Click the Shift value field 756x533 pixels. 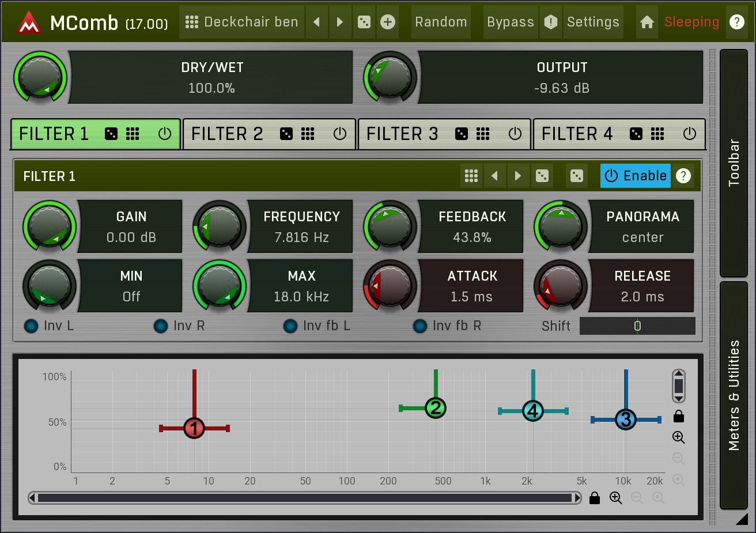(637, 326)
